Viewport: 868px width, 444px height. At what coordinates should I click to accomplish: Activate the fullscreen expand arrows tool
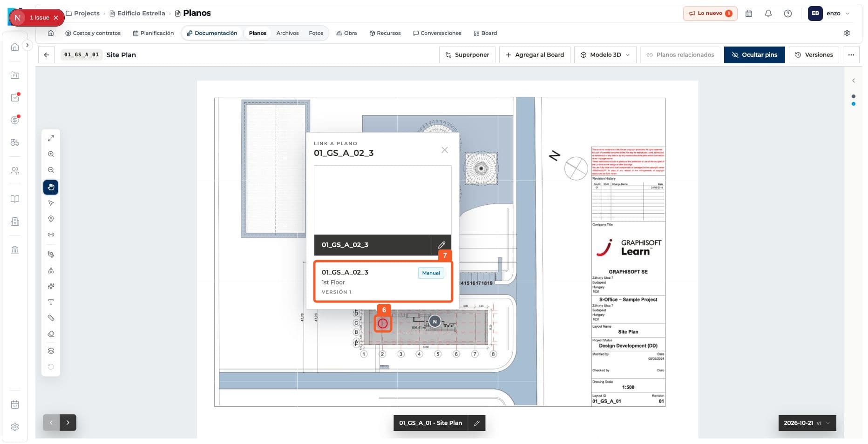tap(51, 138)
